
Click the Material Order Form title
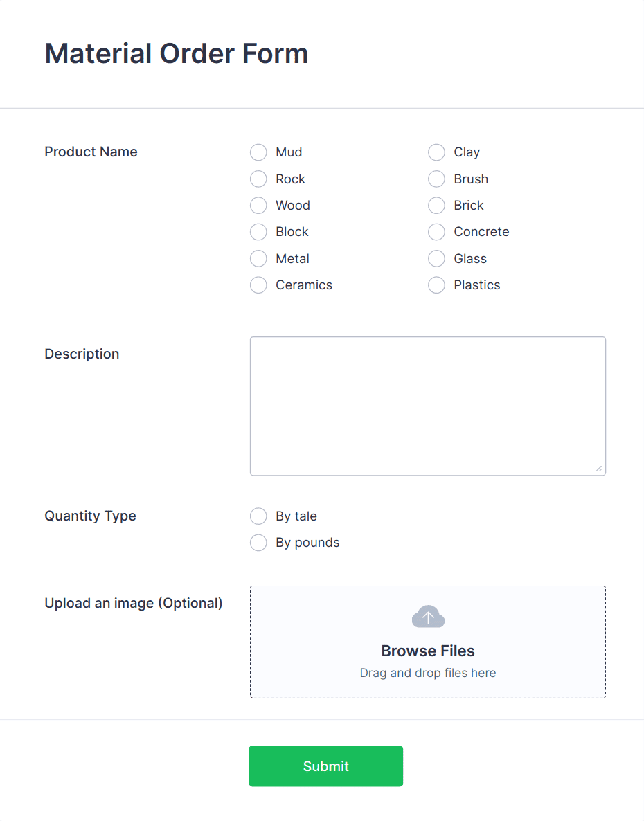tap(177, 53)
